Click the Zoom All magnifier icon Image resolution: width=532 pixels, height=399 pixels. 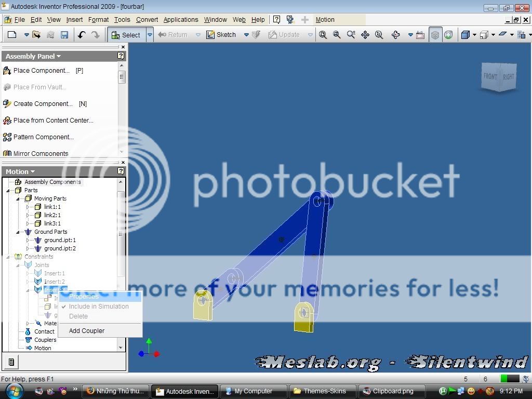323,35
